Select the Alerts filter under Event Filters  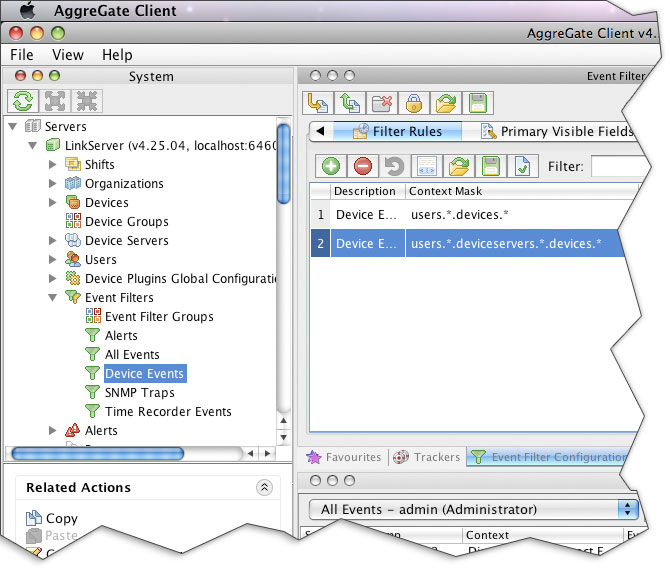121,335
